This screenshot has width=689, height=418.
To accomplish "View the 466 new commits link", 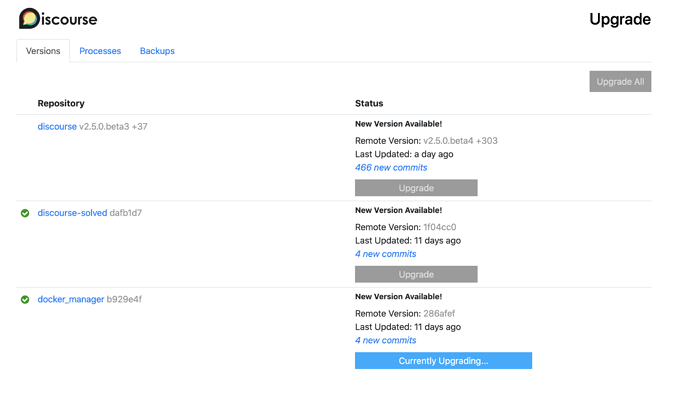I will coord(391,167).
